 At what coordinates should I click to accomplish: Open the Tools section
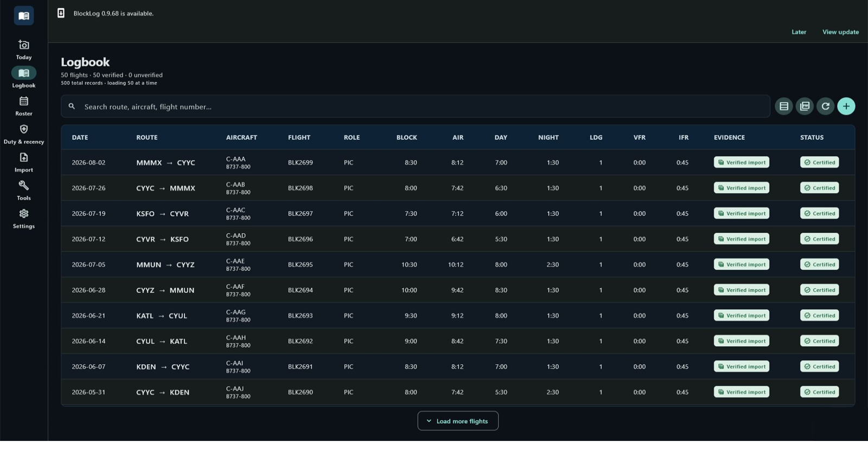(x=24, y=191)
